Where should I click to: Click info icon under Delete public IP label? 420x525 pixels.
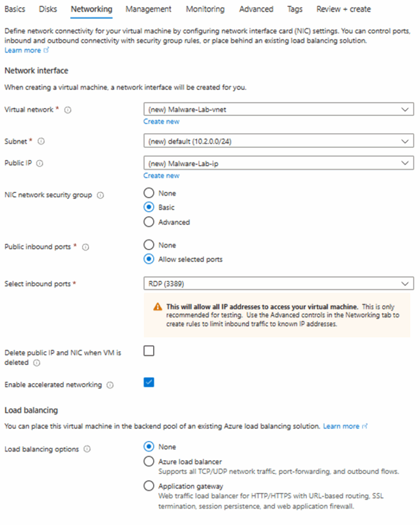[x=36, y=362]
